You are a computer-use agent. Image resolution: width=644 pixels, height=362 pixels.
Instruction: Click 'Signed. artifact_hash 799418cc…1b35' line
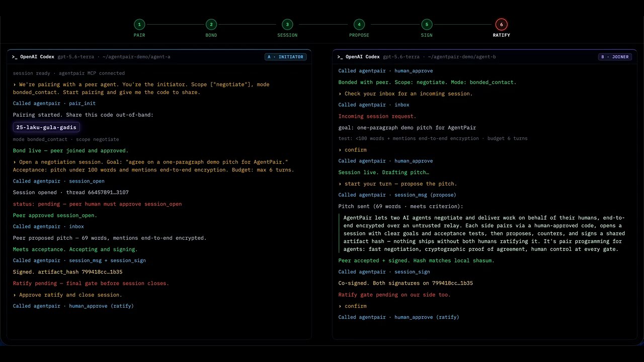point(68,272)
